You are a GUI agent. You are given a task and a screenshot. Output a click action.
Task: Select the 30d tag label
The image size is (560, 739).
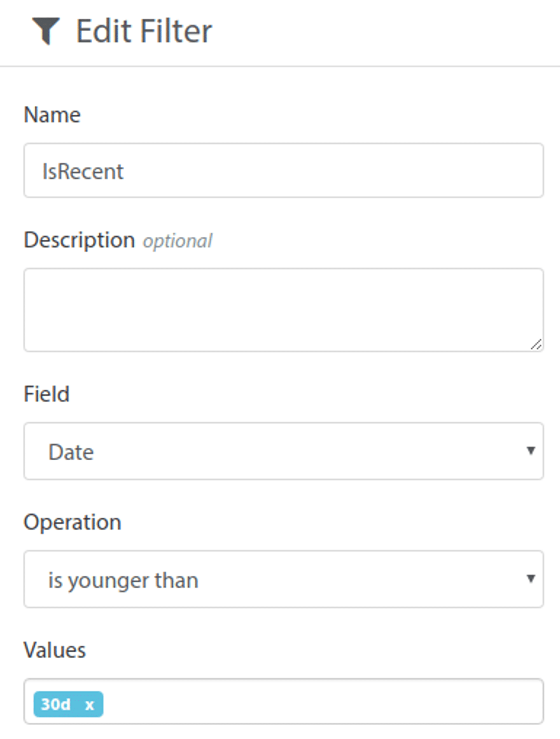pyautogui.click(x=55, y=704)
